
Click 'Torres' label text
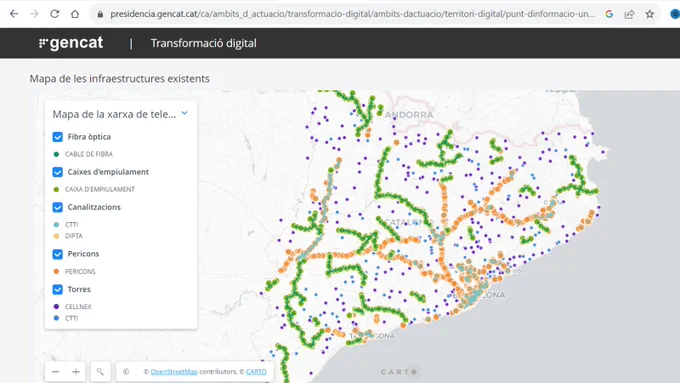[x=79, y=289]
